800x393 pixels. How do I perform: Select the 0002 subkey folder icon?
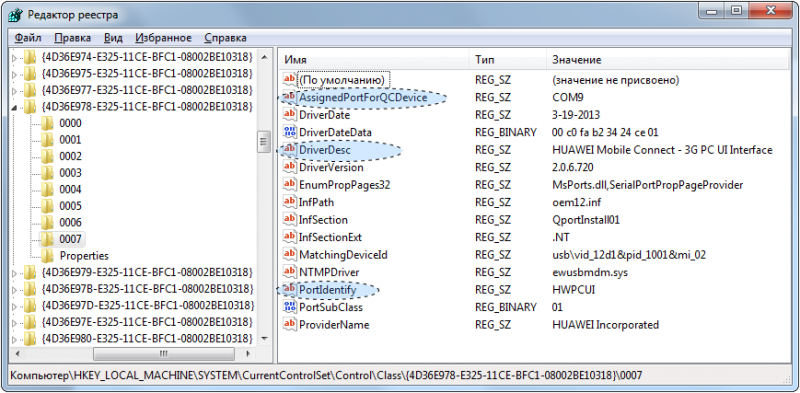47,156
